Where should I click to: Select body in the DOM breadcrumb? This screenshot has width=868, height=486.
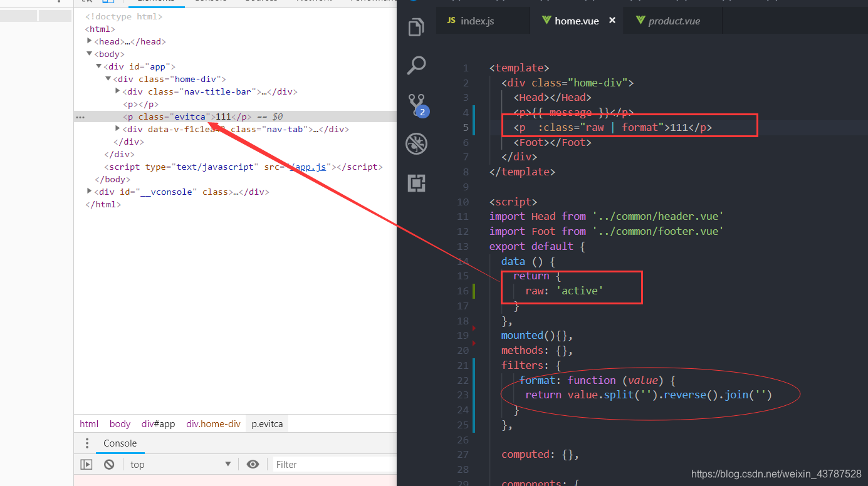[x=120, y=424]
